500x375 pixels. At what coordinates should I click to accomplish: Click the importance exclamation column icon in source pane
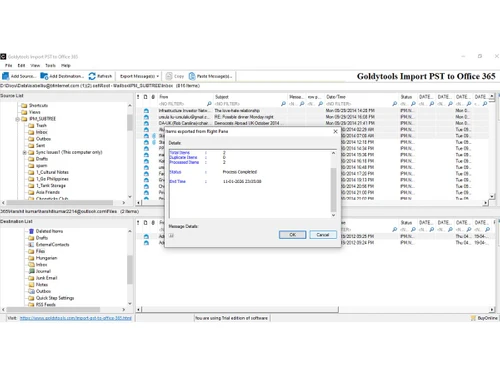click(x=138, y=97)
